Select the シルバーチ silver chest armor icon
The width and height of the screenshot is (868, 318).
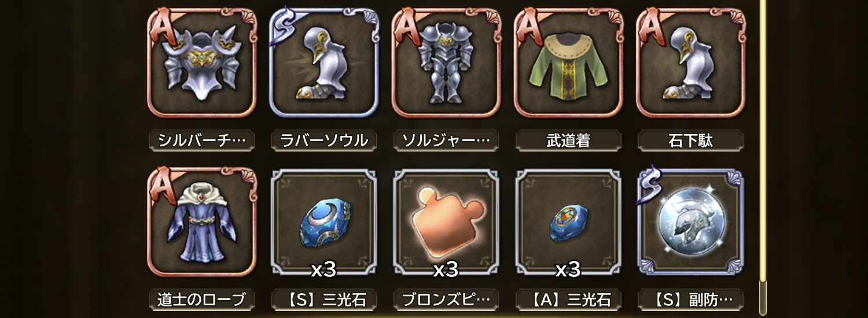pyautogui.click(x=201, y=62)
